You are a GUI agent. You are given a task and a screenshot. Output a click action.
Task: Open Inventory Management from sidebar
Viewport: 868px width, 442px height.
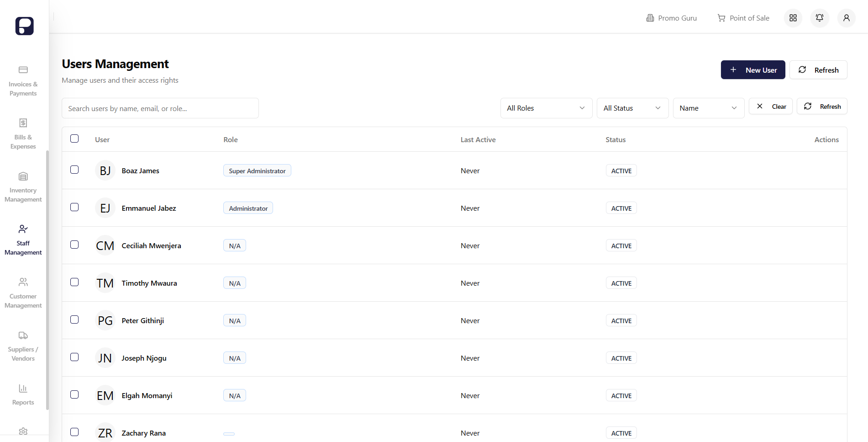[x=23, y=187]
